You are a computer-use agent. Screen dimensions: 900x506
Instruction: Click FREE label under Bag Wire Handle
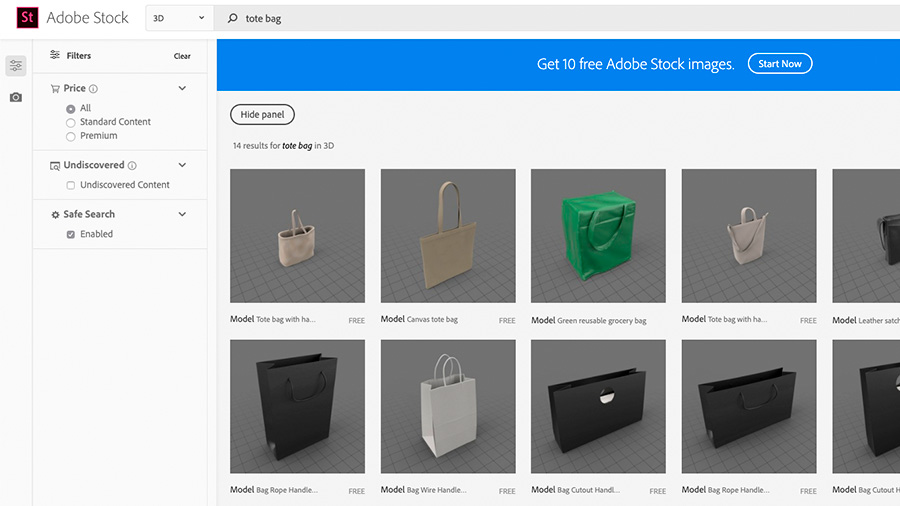tap(507, 491)
